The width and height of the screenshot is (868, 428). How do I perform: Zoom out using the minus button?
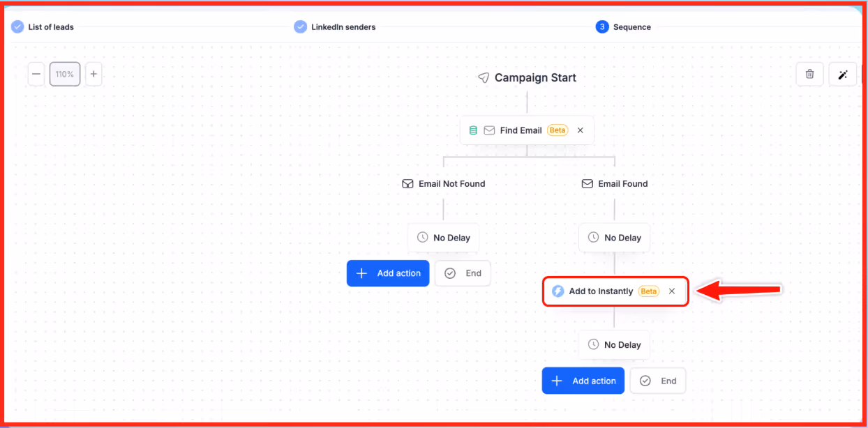pyautogui.click(x=36, y=74)
